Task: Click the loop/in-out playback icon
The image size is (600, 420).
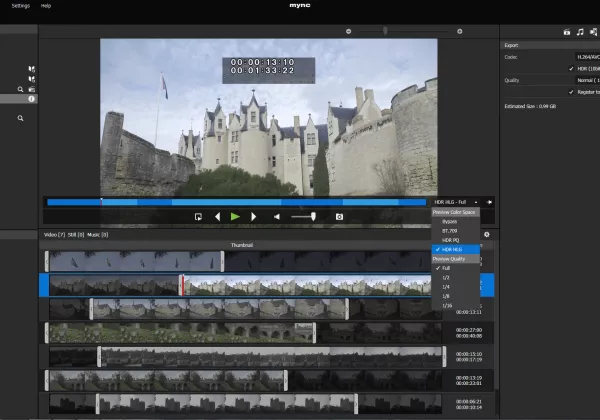Action: tap(198, 217)
